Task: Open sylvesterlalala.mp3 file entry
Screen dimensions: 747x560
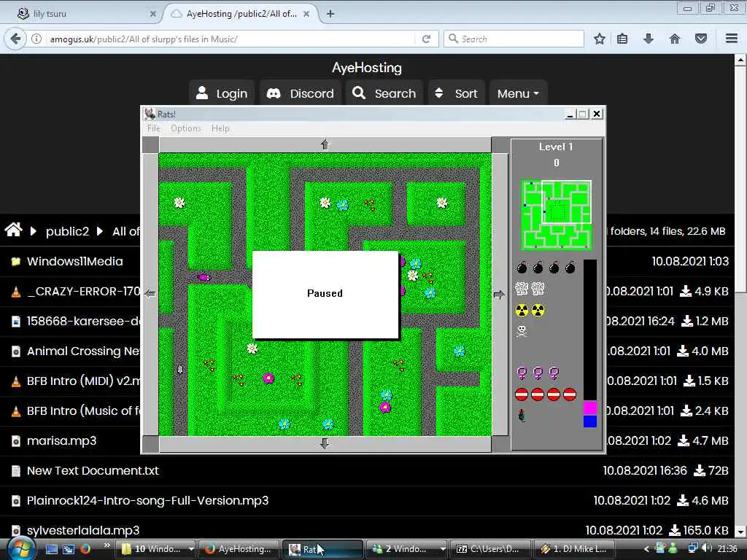Action: point(83,530)
